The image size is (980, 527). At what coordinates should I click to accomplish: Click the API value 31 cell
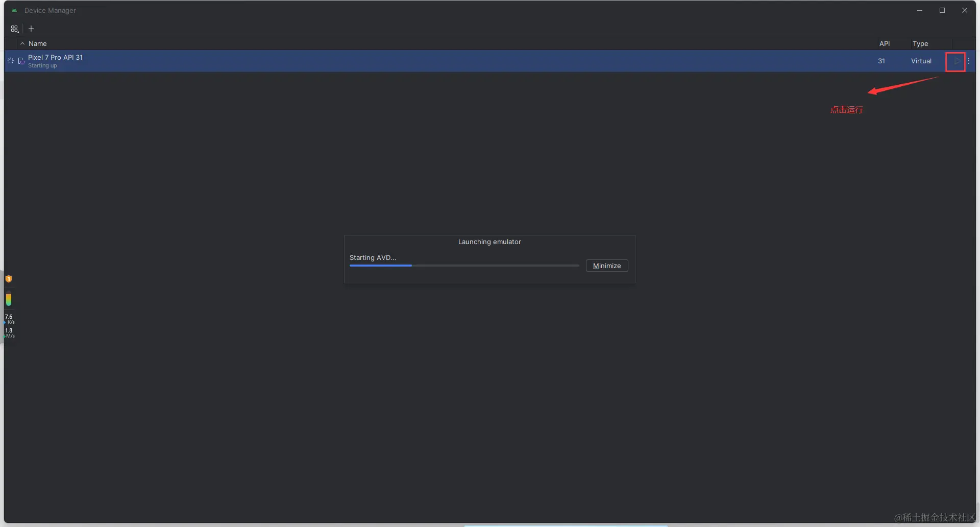tap(881, 61)
